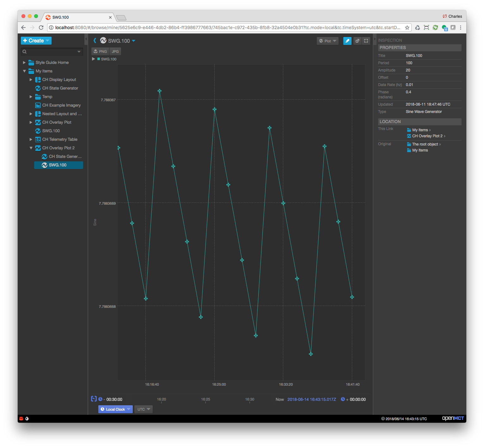Open SWG.100 in a new tab icon
The image size is (484, 448).
(x=357, y=41)
